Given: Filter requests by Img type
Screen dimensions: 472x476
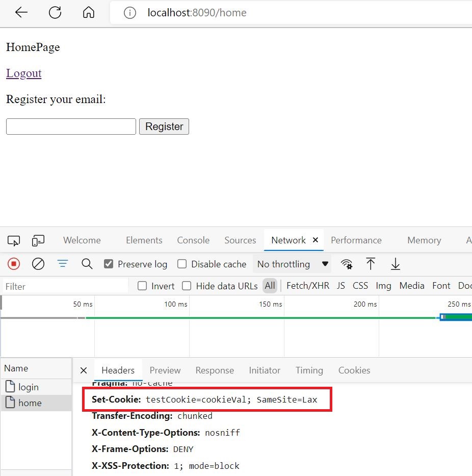Looking at the screenshot, I should 383,286.
